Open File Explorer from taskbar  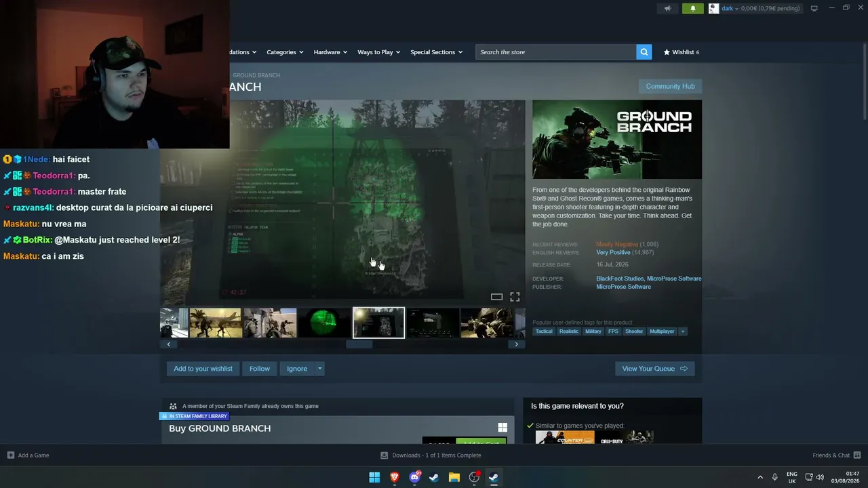(454, 477)
